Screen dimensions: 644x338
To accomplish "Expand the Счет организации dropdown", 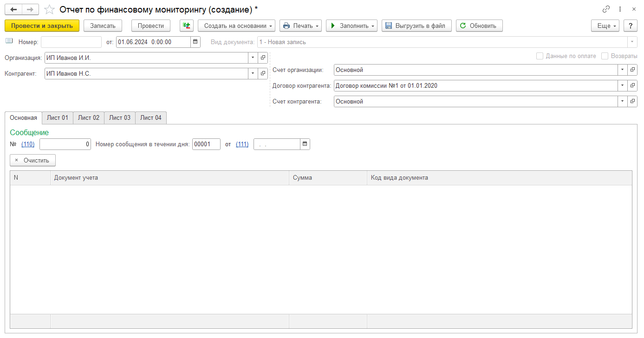I will [x=623, y=70].
